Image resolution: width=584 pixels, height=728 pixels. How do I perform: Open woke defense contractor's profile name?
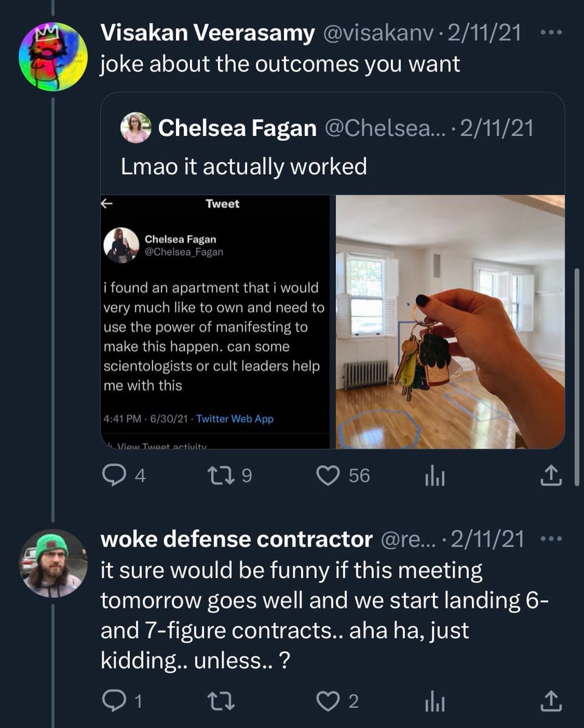(x=236, y=539)
